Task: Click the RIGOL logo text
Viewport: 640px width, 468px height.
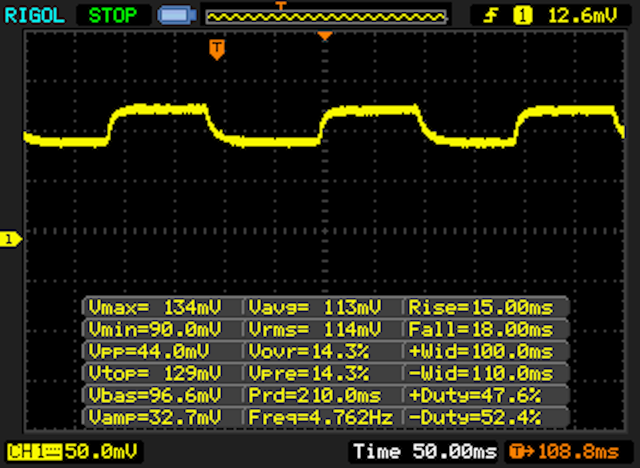Action: (34, 16)
